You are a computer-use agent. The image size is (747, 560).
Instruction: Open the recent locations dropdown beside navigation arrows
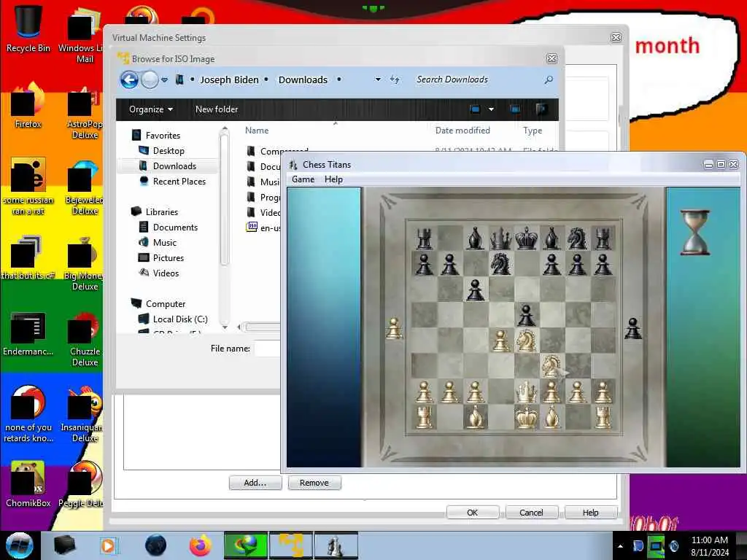164,80
